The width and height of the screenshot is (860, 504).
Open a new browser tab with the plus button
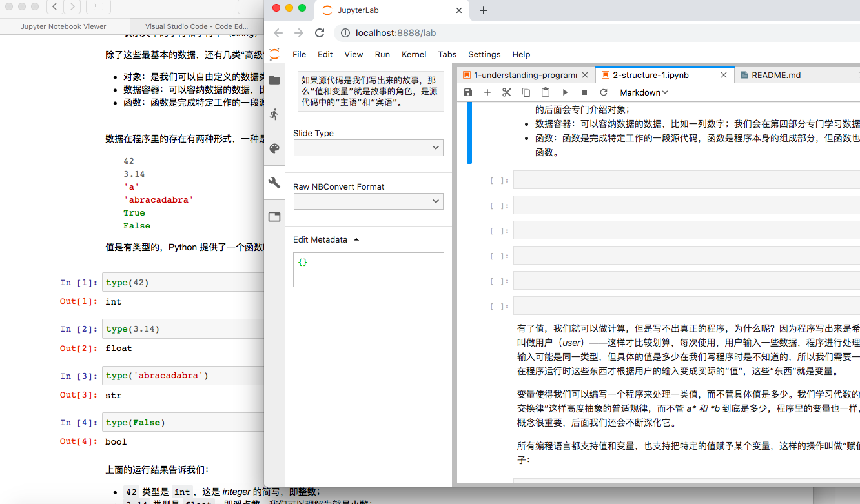click(x=484, y=10)
